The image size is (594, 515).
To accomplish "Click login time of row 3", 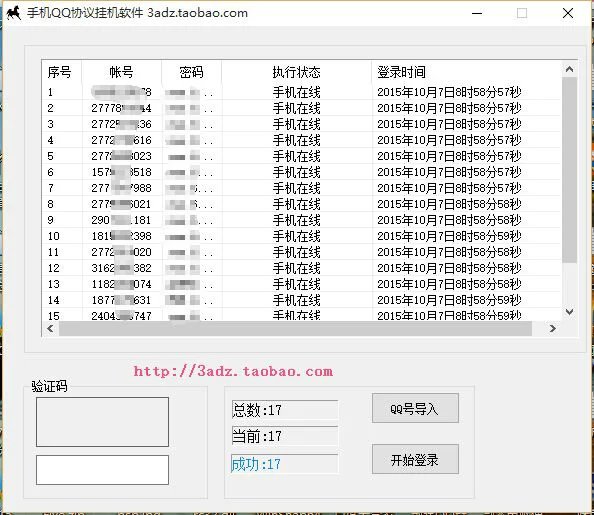I will [449, 124].
